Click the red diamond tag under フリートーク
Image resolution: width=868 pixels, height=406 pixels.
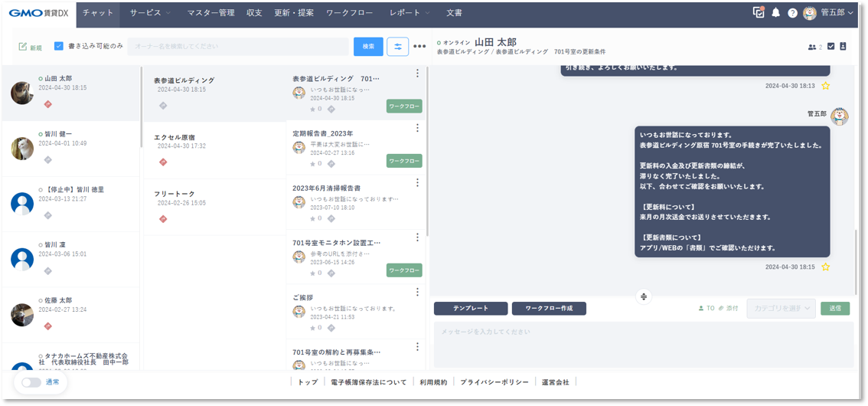tap(163, 219)
